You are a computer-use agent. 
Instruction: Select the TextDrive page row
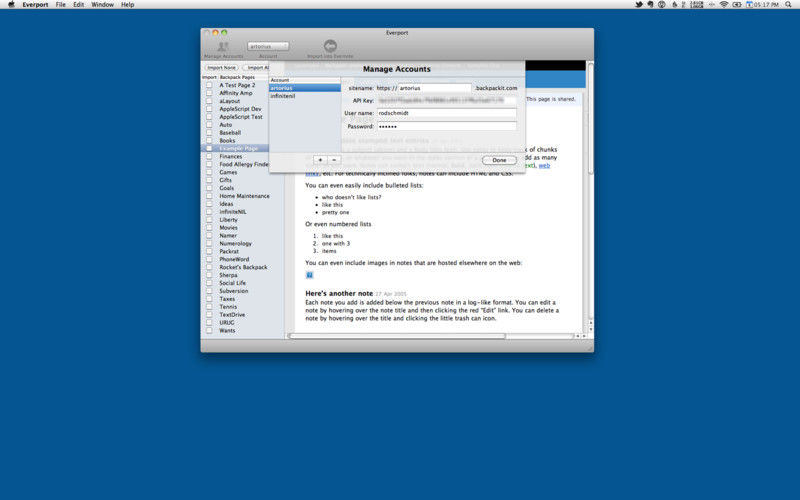[232, 315]
